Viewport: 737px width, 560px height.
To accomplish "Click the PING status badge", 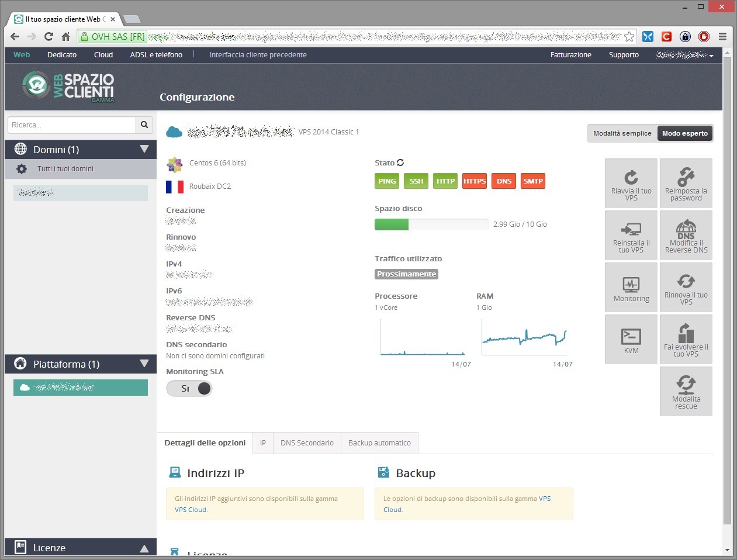I will pos(387,181).
